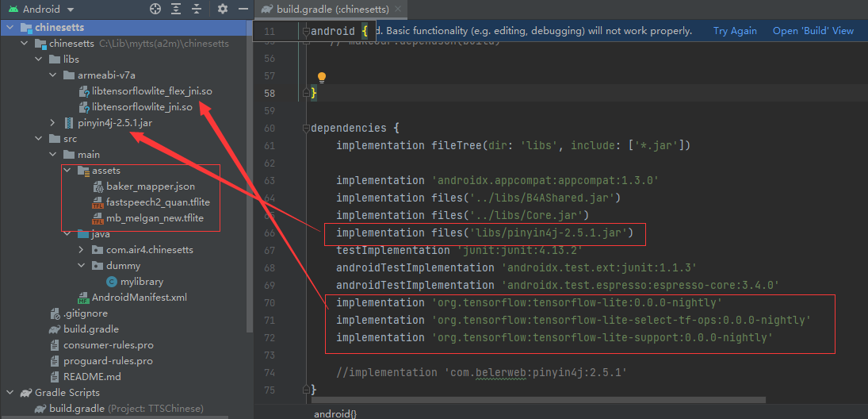Collapse the Gradle Scripts node arrow
The width and height of the screenshot is (868, 419).
(x=10, y=392)
